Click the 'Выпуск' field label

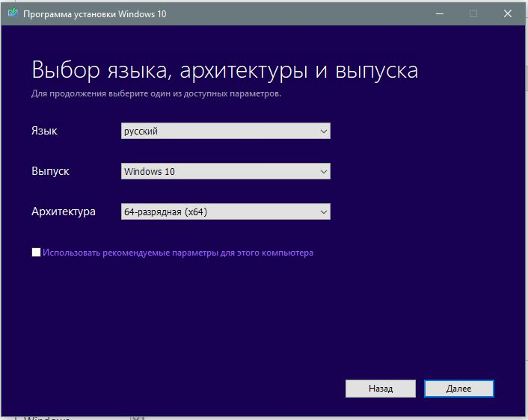pyautogui.click(x=51, y=171)
